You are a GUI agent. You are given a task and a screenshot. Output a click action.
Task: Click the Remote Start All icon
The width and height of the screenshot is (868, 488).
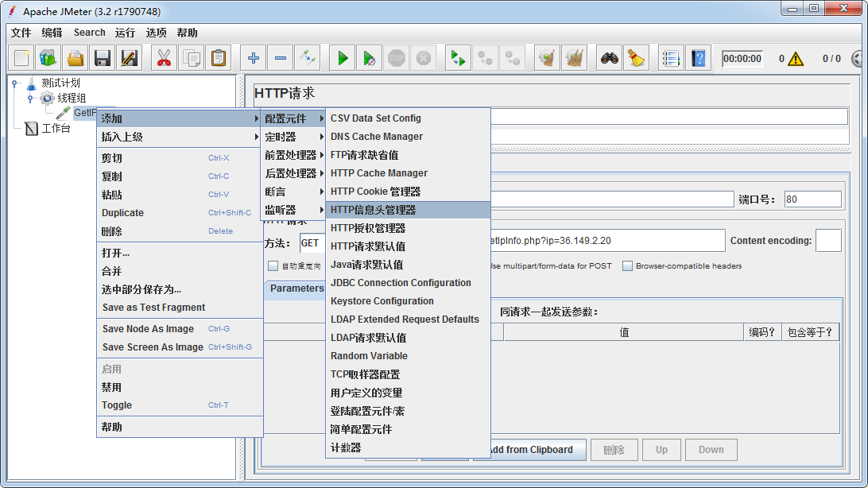tap(459, 58)
